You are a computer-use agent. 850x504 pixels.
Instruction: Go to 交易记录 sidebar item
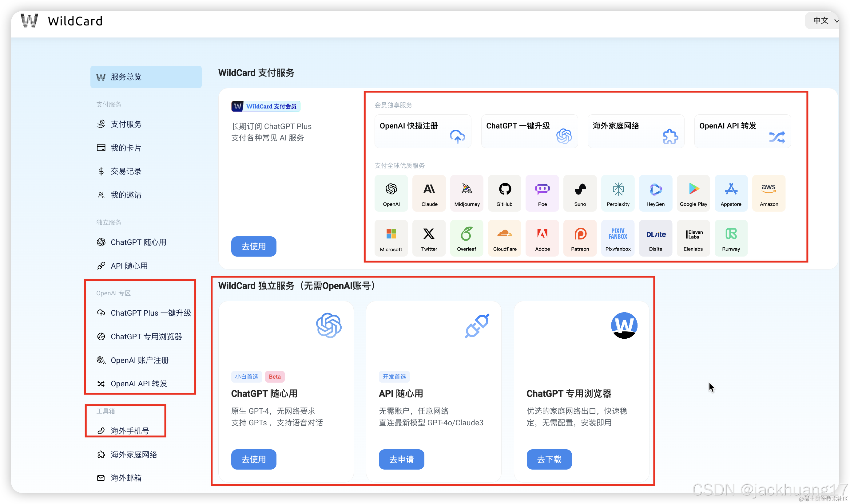[x=126, y=171]
